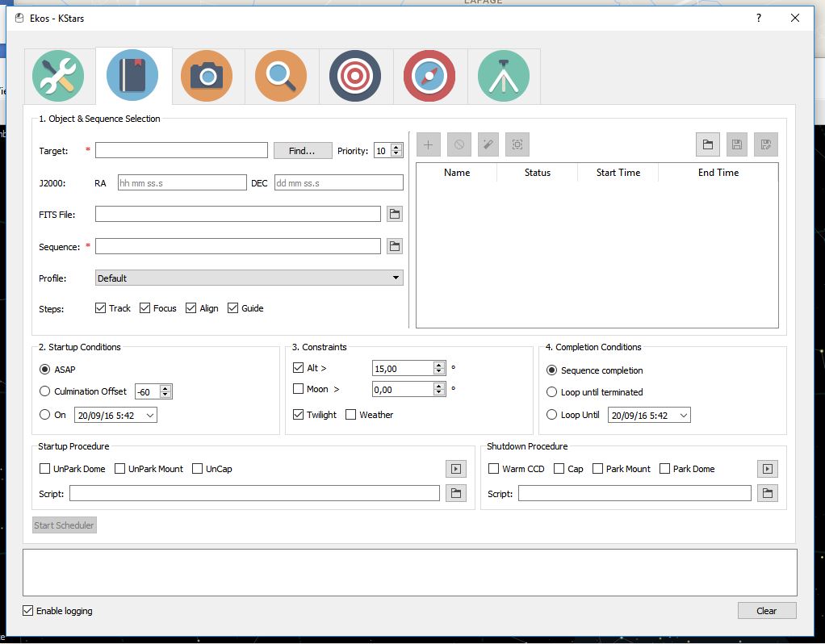Save the scheduler list via disk icon

point(736,144)
